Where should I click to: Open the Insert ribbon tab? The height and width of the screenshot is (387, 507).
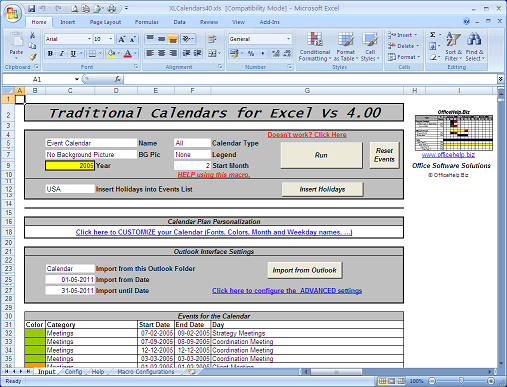[x=68, y=22]
